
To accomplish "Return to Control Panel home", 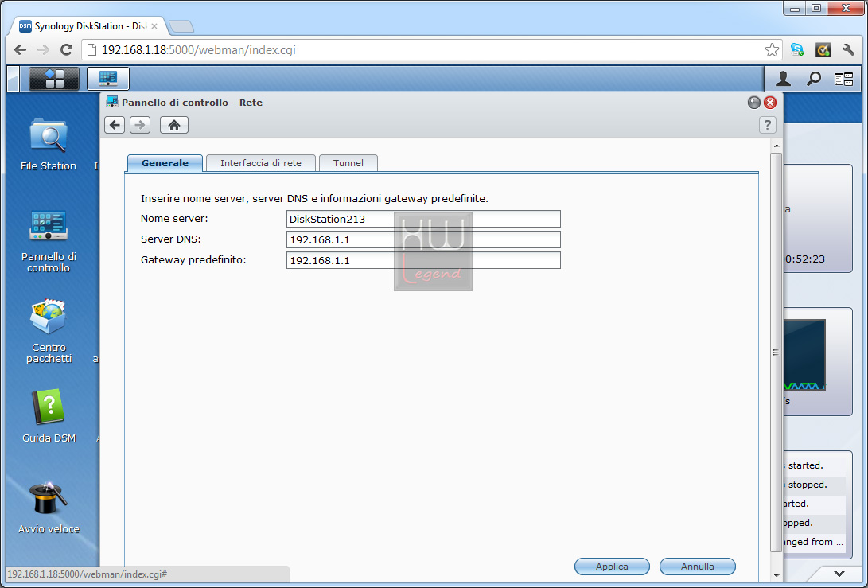I will (x=174, y=125).
